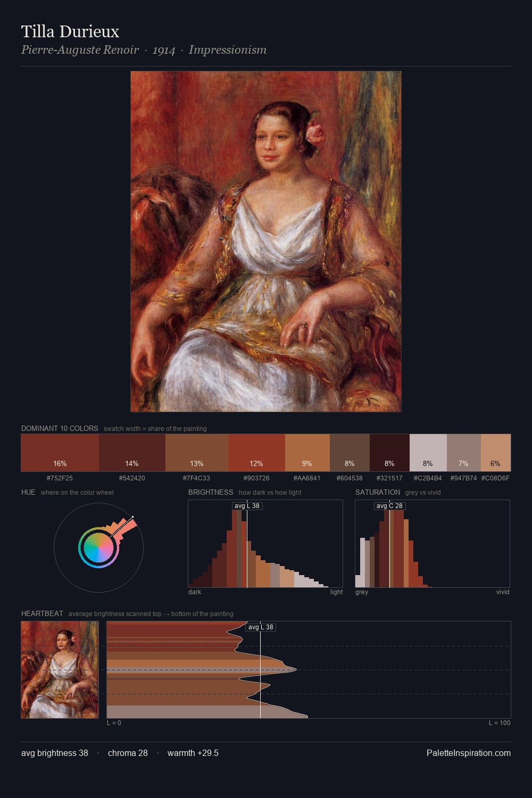This screenshot has width=532, height=798.
Task: Click the #947B74 hex code label
Action: click(x=463, y=478)
